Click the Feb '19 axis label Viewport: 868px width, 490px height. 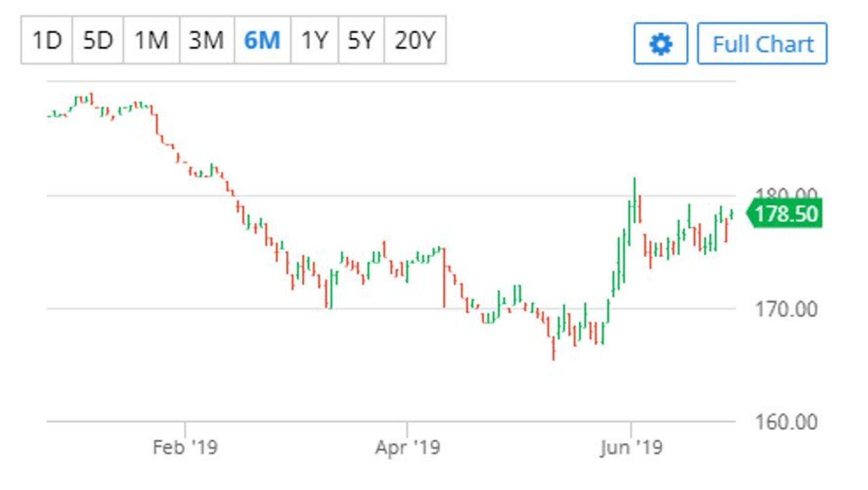(x=185, y=448)
